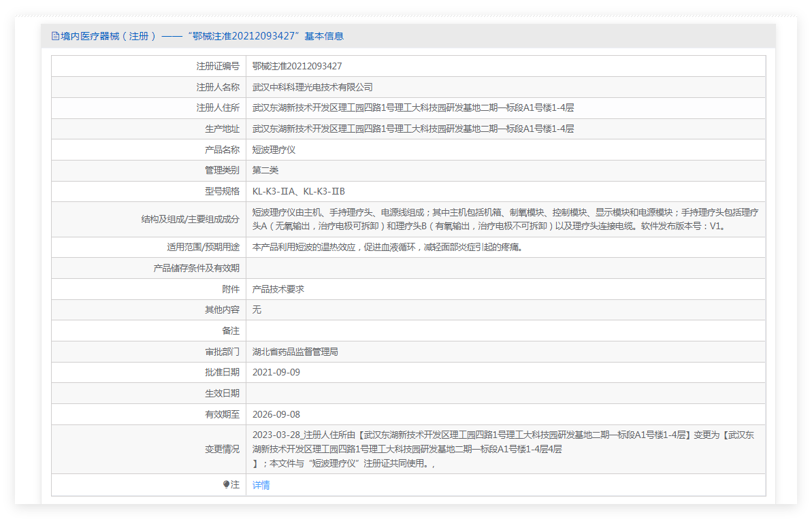The width and height of the screenshot is (812, 519).
Task: Click the lightbulb icon next to 注
Action: pyautogui.click(x=227, y=485)
